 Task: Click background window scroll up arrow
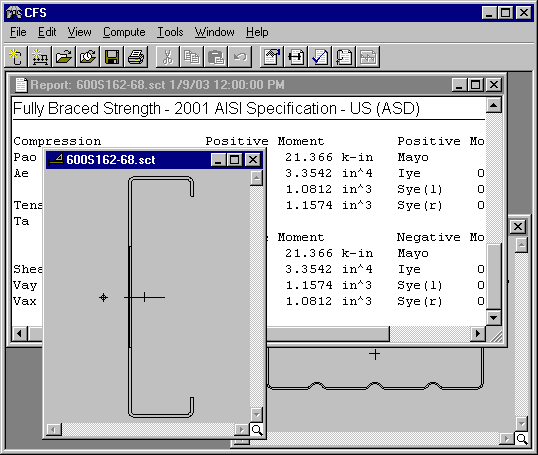521,245
